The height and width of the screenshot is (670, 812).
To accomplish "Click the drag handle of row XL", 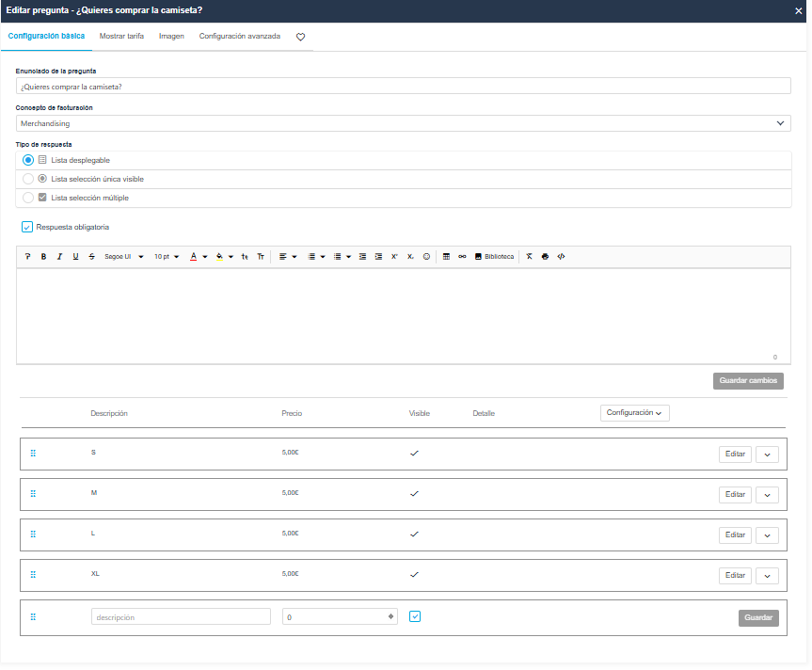I will (33, 575).
